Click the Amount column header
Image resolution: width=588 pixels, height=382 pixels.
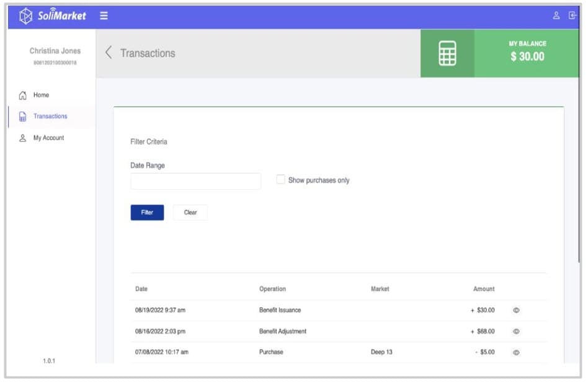[x=484, y=289]
